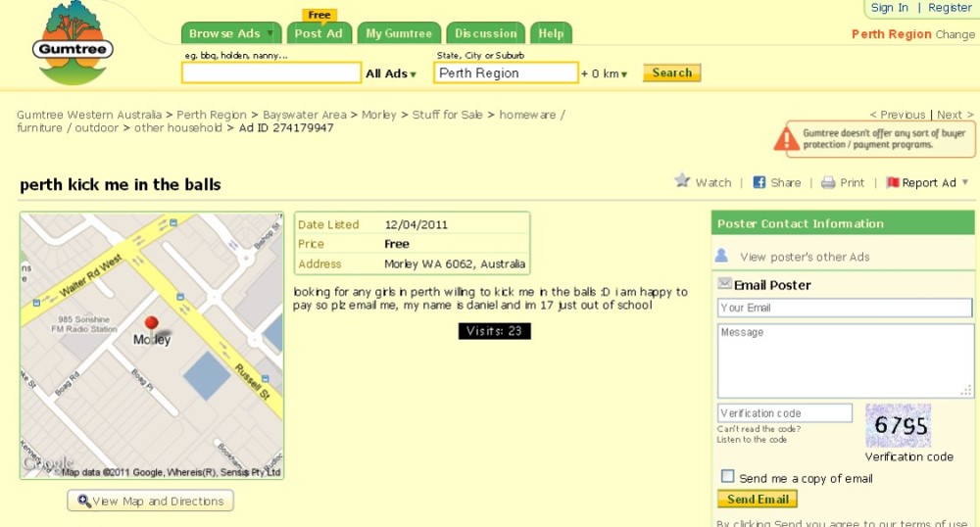Open the All Ads category dropdown
The image size is (980, 527).
(x=391, y=73)
